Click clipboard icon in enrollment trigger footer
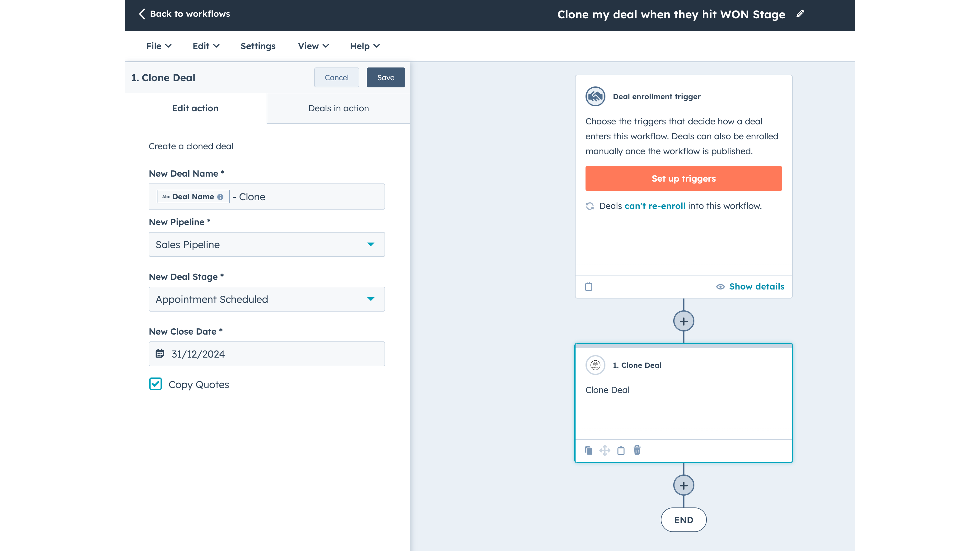Image resolution: width=980 pixels, height=551 pixels. point(589,286)
